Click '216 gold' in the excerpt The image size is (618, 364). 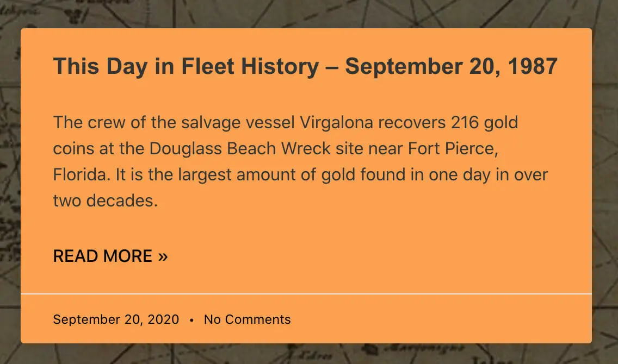pyautogui.click(x=484, y=122)
